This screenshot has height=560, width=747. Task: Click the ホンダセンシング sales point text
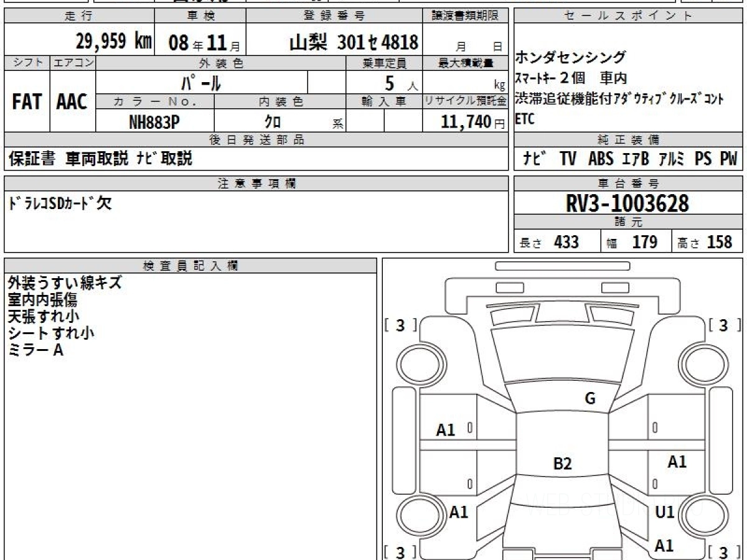coord(570,58)
